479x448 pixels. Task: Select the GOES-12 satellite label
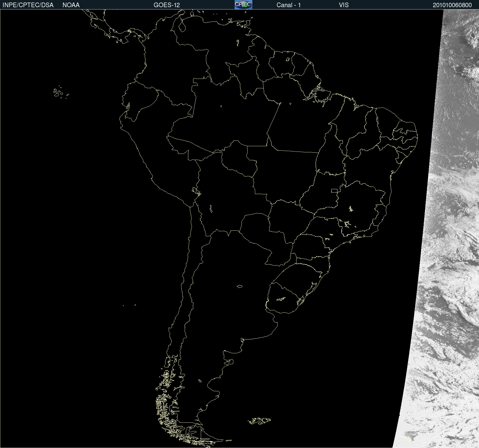click(166, 5)
